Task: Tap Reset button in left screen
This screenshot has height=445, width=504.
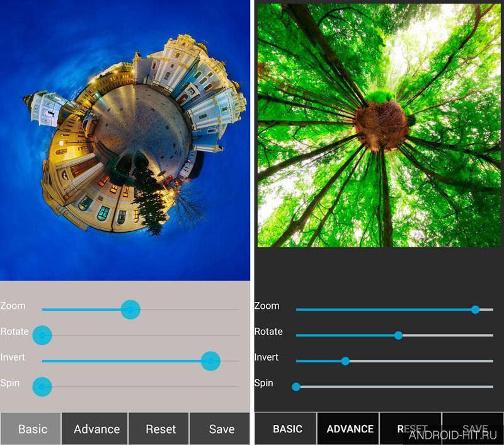Action: pyautogui.click(x=159, y=429)
